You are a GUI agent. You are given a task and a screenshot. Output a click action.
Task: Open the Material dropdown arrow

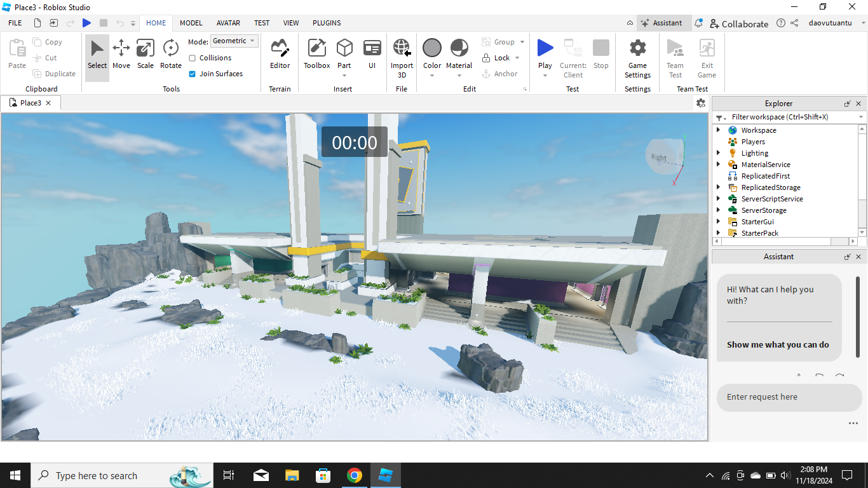coord(459,76)
